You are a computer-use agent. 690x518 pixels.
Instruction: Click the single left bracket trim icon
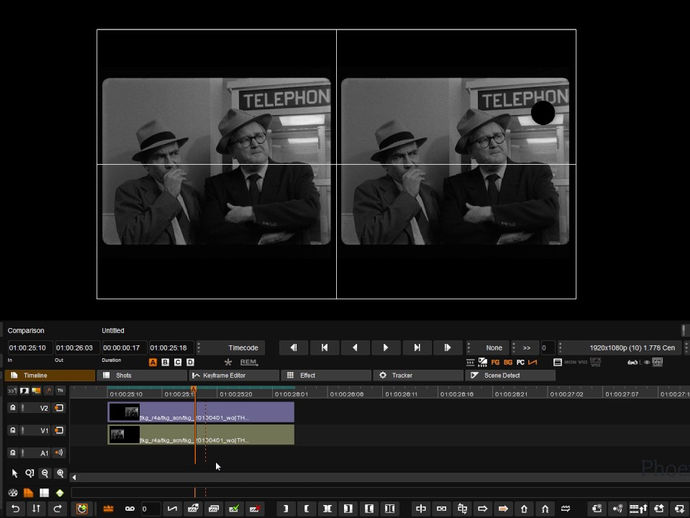coord(307,509)
